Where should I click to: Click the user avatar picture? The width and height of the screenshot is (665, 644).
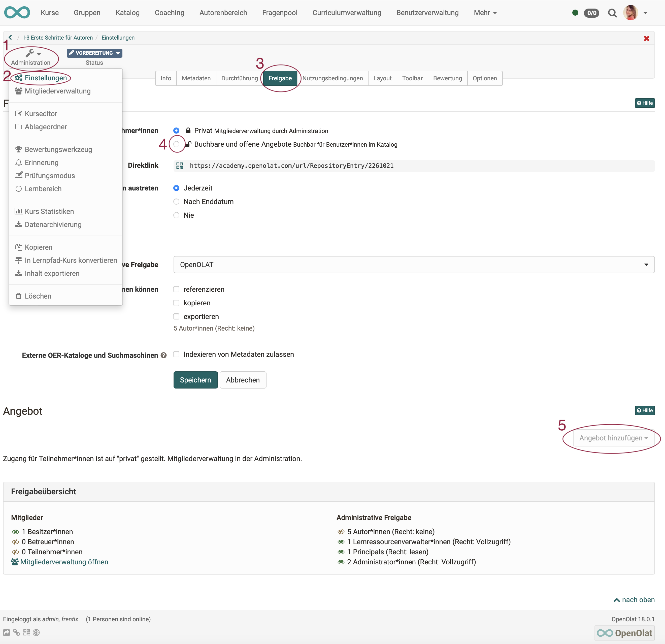[630, 13]
